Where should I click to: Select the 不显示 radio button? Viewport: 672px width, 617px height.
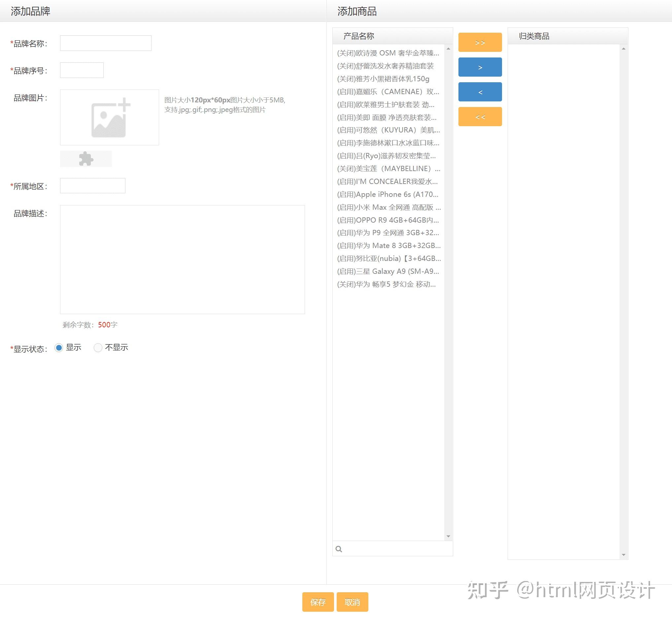(98, 347)
